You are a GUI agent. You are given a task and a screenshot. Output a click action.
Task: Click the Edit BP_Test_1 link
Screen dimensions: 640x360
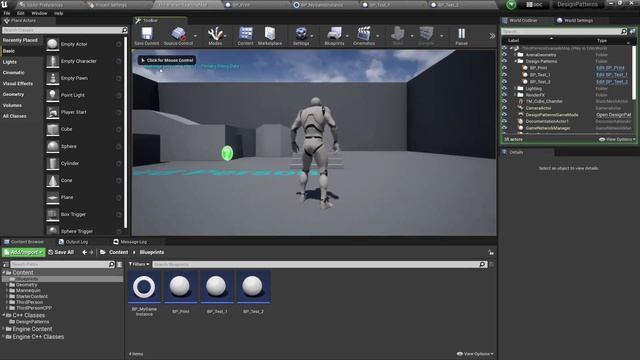611,75
